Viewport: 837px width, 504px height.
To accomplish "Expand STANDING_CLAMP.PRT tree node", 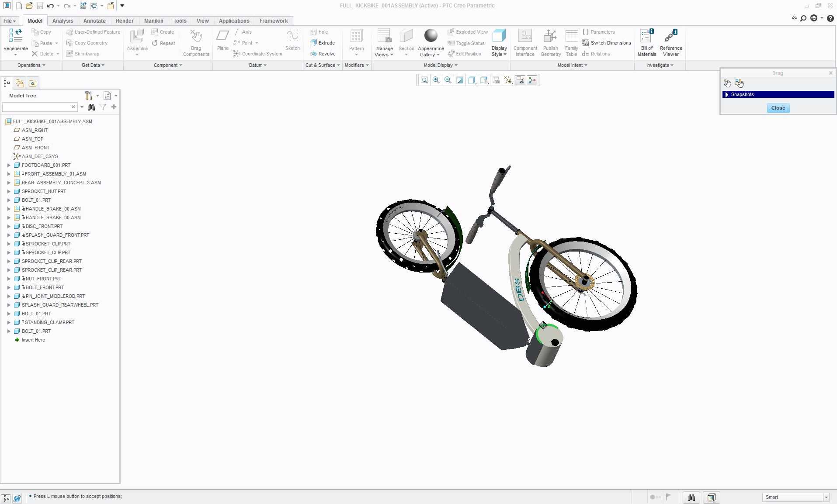I will coord(9,322).
